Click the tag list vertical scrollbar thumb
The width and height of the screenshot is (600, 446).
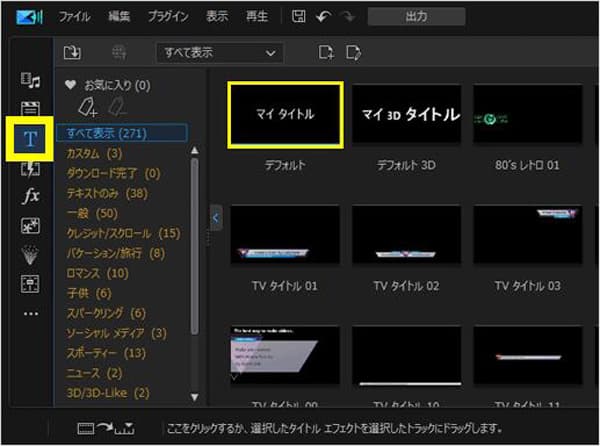click(x=194, y=247)
